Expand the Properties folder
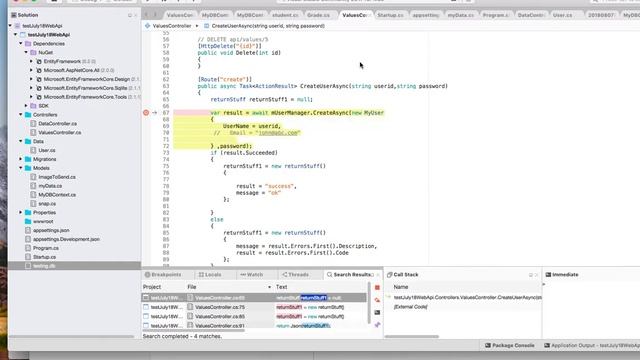This screenshot has height=360, width=640. [21, 212]
